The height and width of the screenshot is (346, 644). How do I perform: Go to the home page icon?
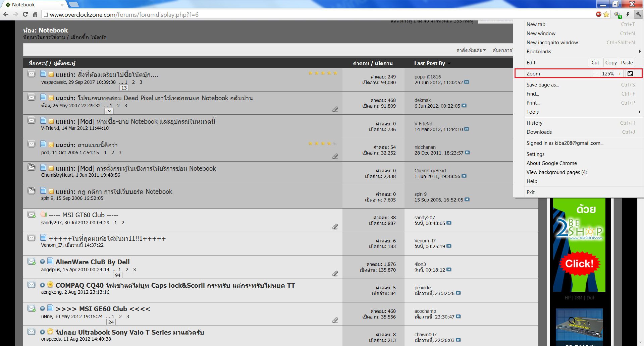35,14
